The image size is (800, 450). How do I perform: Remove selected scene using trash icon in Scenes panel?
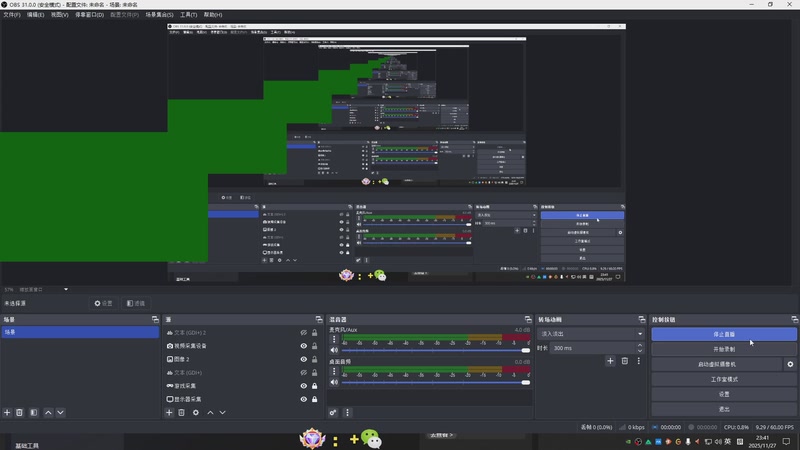point(19,412)
